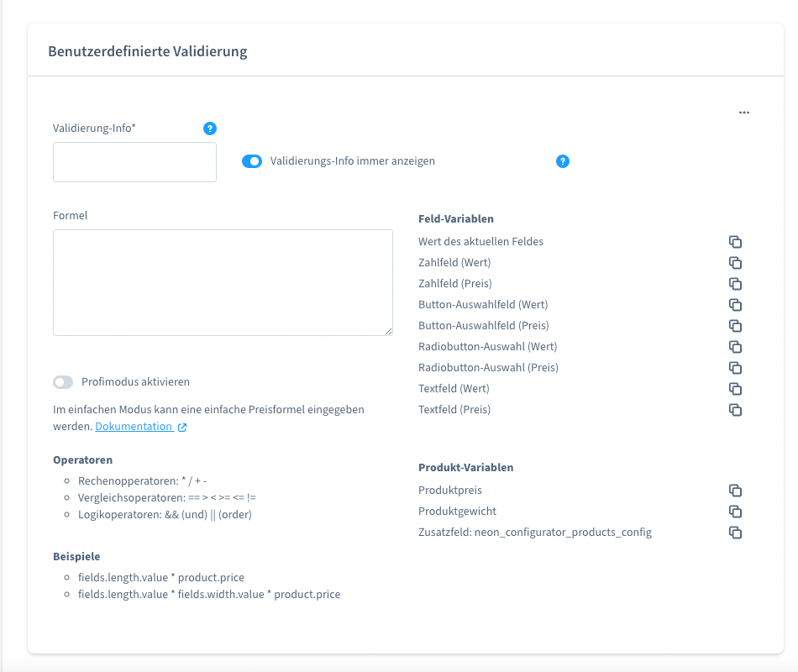The image size is (798, 672).
Task: Copy the 'Wert des aktuellen Feldes' variable
Action: [x=735, y=242]
